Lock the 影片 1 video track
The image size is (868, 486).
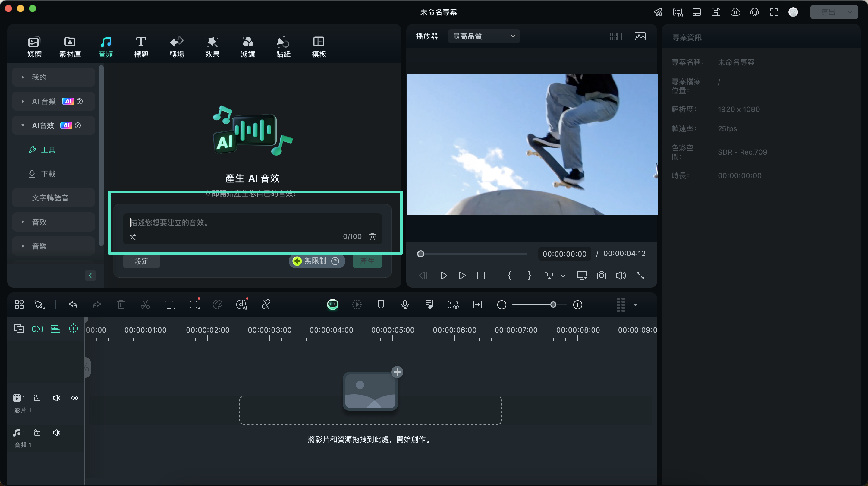click(x=37, y=398)
